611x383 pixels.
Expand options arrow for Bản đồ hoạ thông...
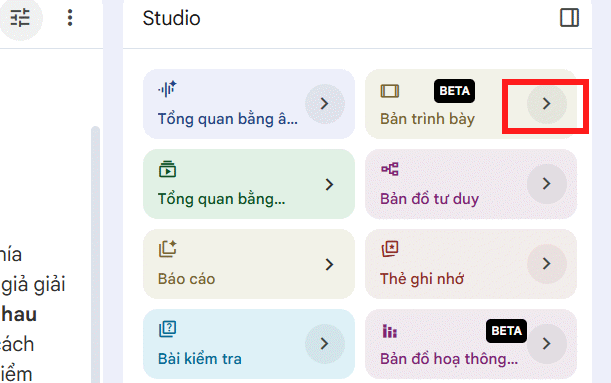click(547, 344)
